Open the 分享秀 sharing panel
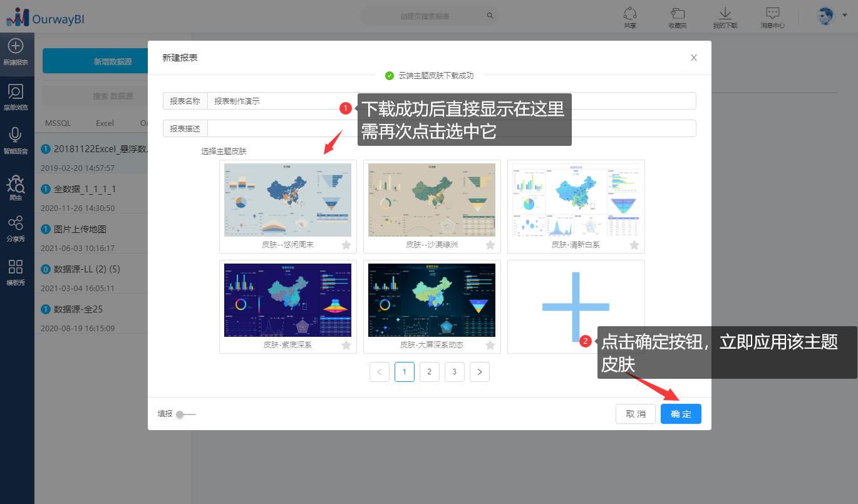 click(17, 227)
